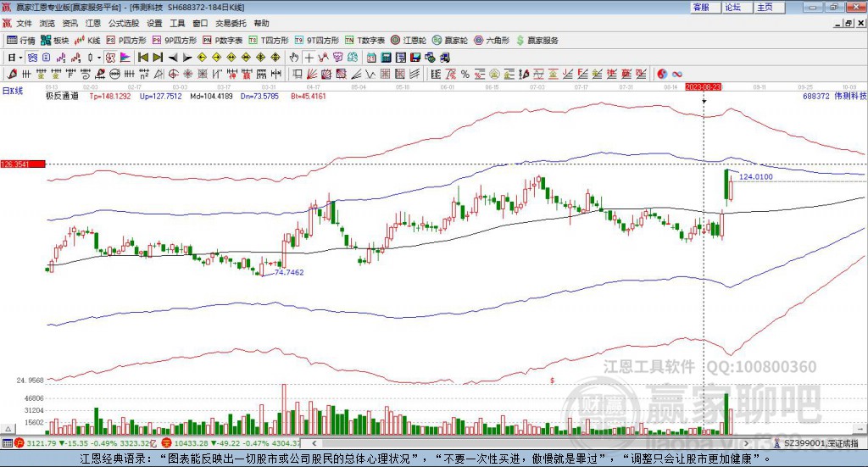Open the P四方形 square tool
The height and width of the screenshot is (467, 868).
pyautogui.click(x=126, y=40)
